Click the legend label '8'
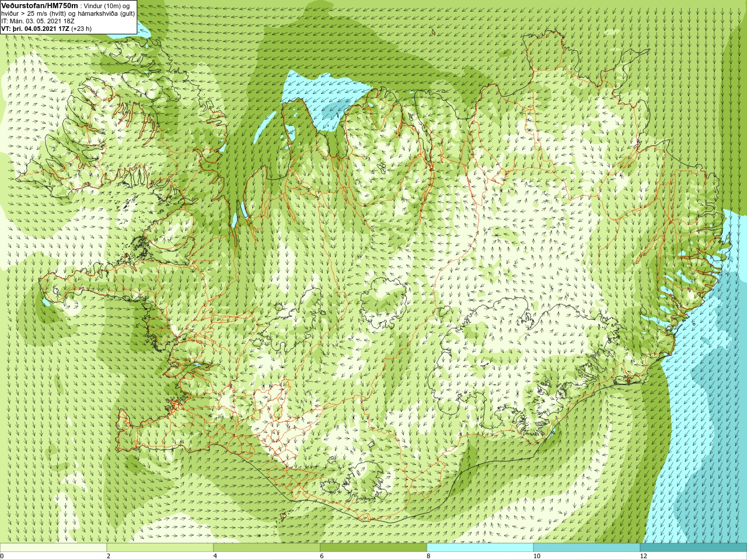The height and width of the screenshot is (560, 747). 428,556
